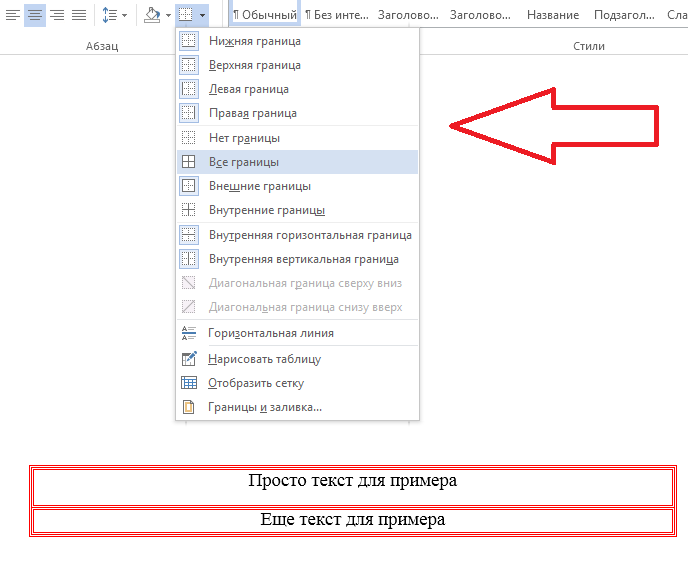Viewport: 688px width, 569px height.
Task: Choose 'Все границы' menu entry
Action: [244, 162]
